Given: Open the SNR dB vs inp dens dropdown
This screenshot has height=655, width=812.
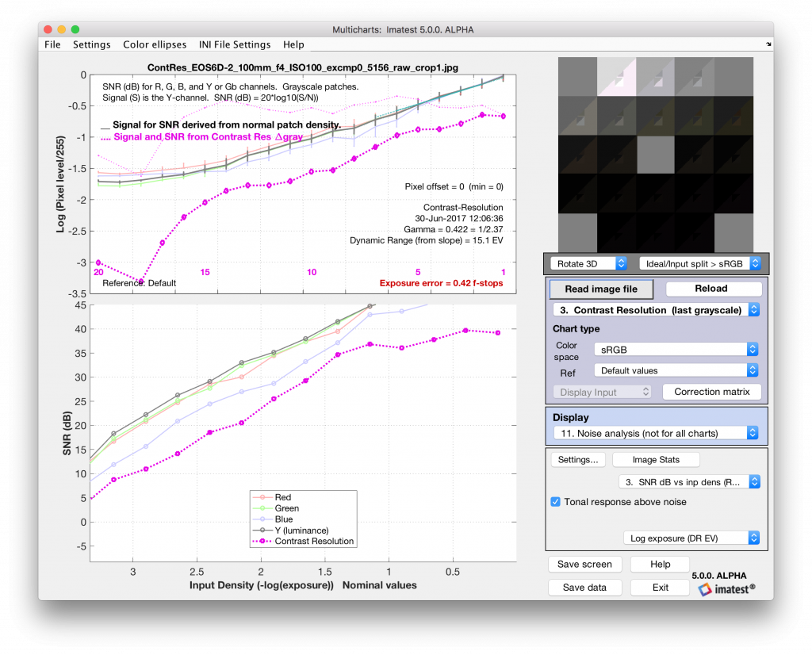Looking at the screenshot, I should tap(689, 482).
